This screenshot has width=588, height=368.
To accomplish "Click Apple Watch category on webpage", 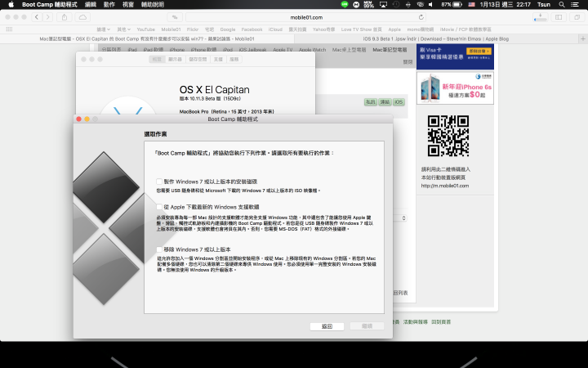I will click(x=312, y=50).
